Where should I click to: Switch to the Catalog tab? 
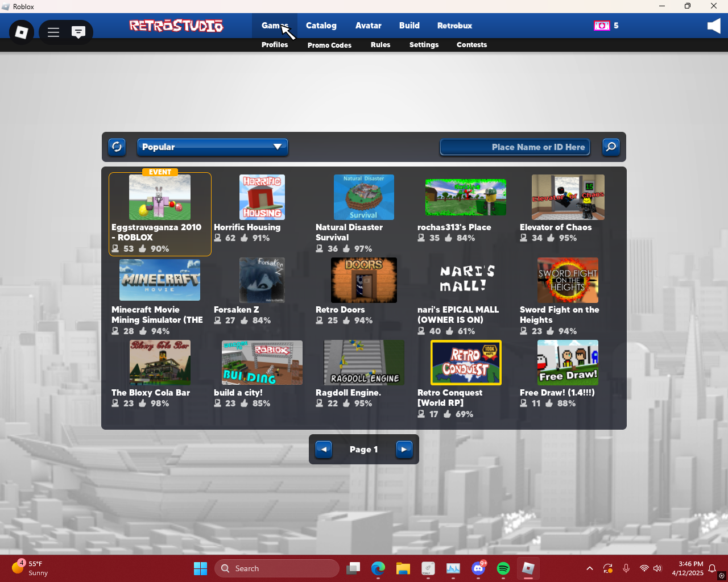tap(321, 26)
